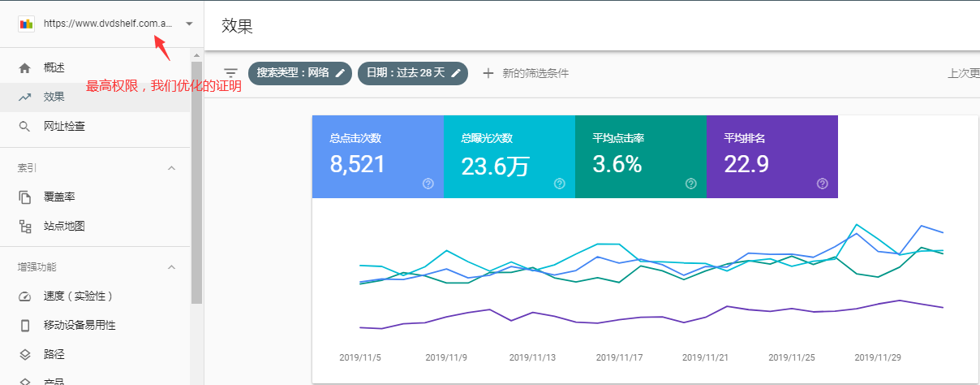Open 移动设备易用性 report
The height and width of the screenshot is (385, 980).
coord(80,325)
